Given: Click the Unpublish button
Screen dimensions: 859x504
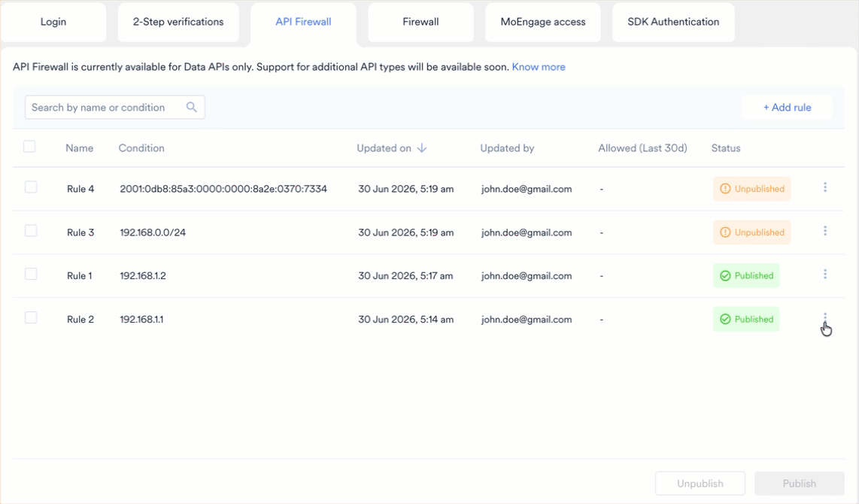Looking at the screenshot, I should click(x=700, y=483).
